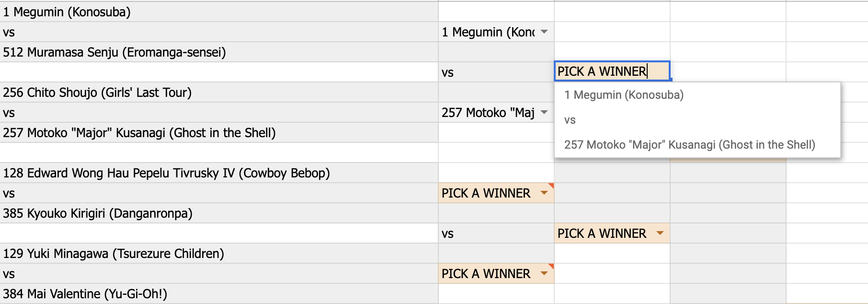Select the first-column "1 Megumin (Konosuba)" cell in top row
This screenshot has width=868, height=304.
(x=67, y=12)
